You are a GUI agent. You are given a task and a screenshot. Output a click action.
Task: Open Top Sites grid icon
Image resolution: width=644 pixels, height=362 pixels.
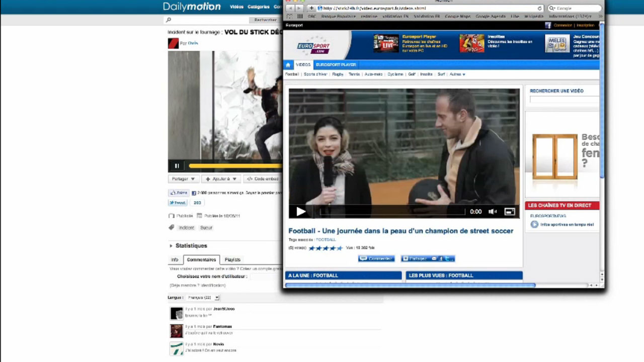coord(299,17)
